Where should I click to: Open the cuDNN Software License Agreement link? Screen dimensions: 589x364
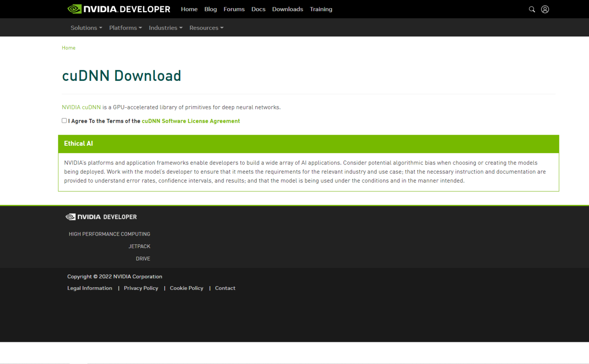click(191, 121)
